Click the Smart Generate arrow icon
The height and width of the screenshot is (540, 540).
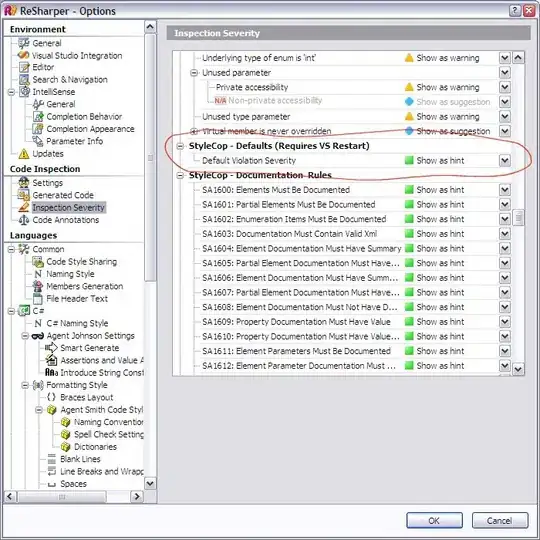point(51,348)
